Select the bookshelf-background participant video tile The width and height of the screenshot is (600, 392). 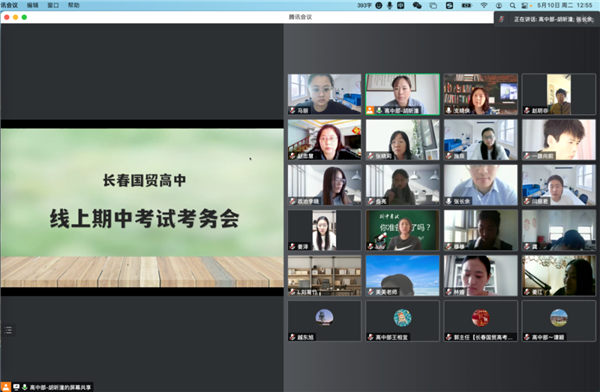pos(481,94)
